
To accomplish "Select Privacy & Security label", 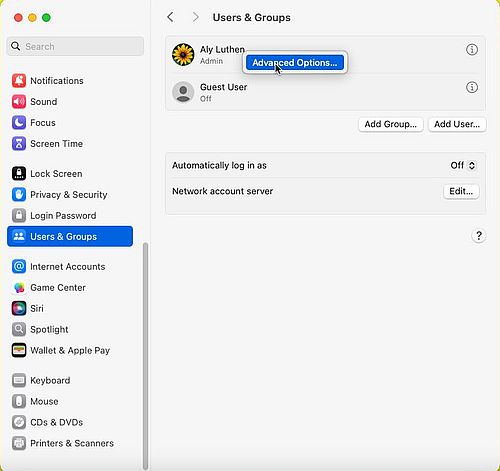I will point(69,195).
